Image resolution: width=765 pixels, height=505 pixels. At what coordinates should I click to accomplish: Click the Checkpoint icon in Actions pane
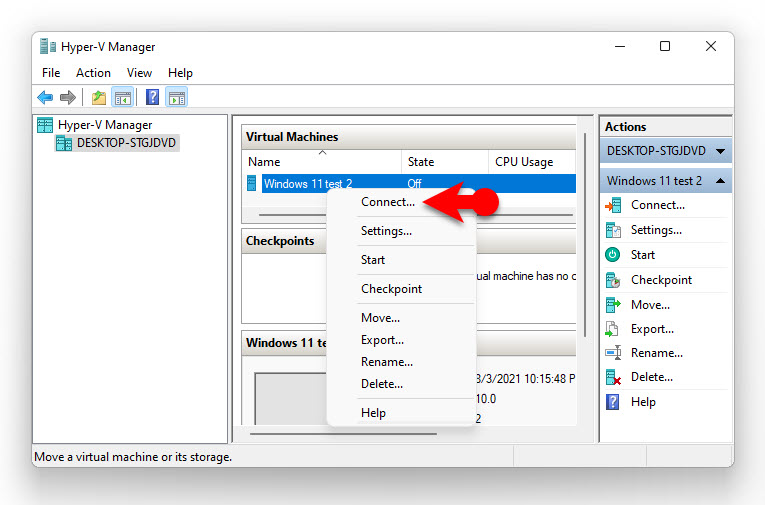pyautogui.click(x=613, y=280)
